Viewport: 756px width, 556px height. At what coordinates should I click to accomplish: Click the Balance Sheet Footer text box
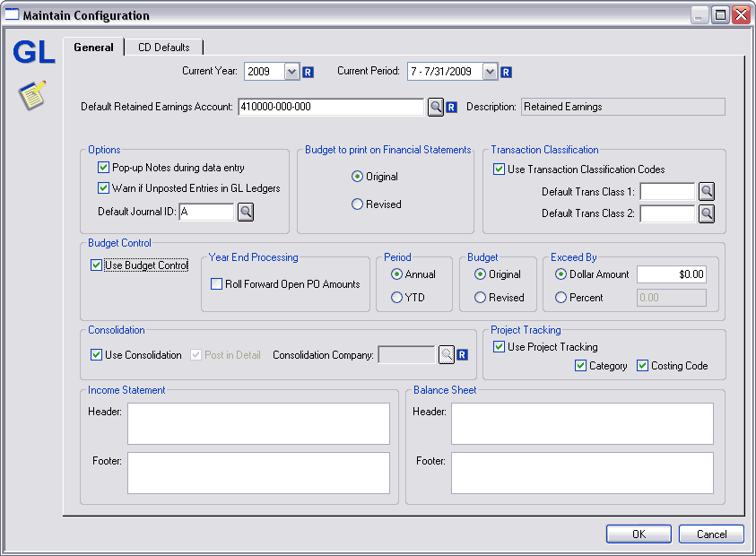[582, 473]
